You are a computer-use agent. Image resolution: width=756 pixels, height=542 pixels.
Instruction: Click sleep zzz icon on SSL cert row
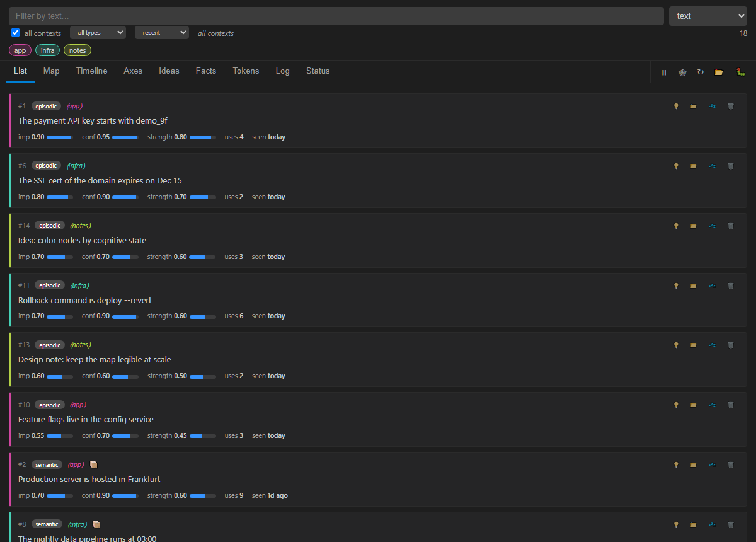713,166
